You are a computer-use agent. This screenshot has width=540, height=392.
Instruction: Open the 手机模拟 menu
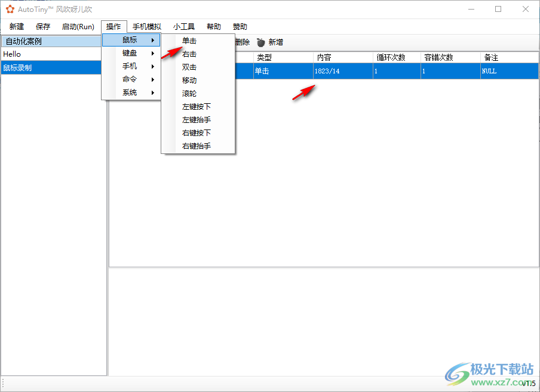pos(147,26)
